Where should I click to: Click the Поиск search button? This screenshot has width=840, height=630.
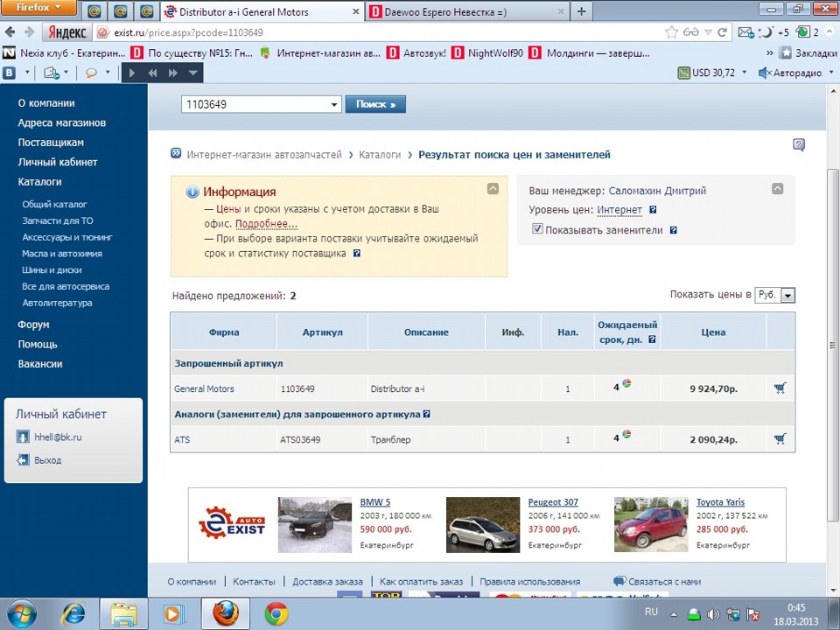click(x=375, y=104)
